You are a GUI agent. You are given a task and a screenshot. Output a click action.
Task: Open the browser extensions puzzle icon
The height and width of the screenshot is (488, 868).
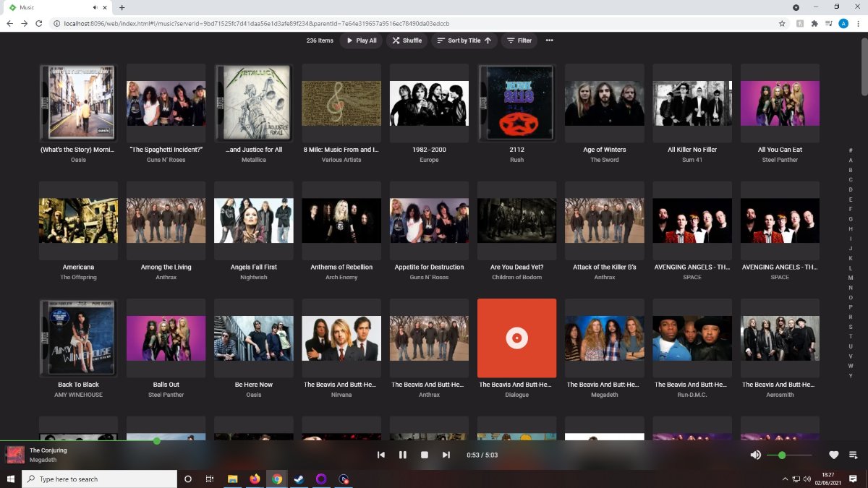click(x=814, y=23)
